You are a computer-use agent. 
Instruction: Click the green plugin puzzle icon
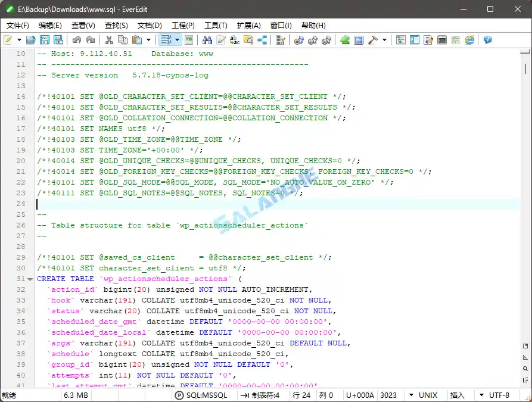click(x=345, y=40)
